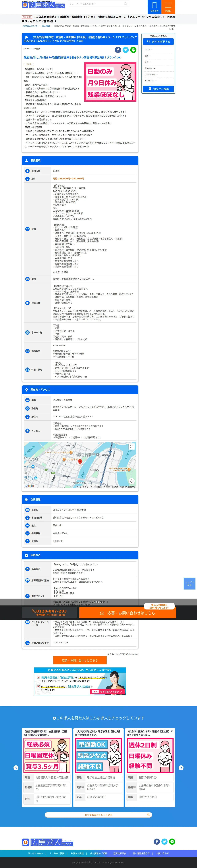Share on LINE under the job title

tap(133, 50)
